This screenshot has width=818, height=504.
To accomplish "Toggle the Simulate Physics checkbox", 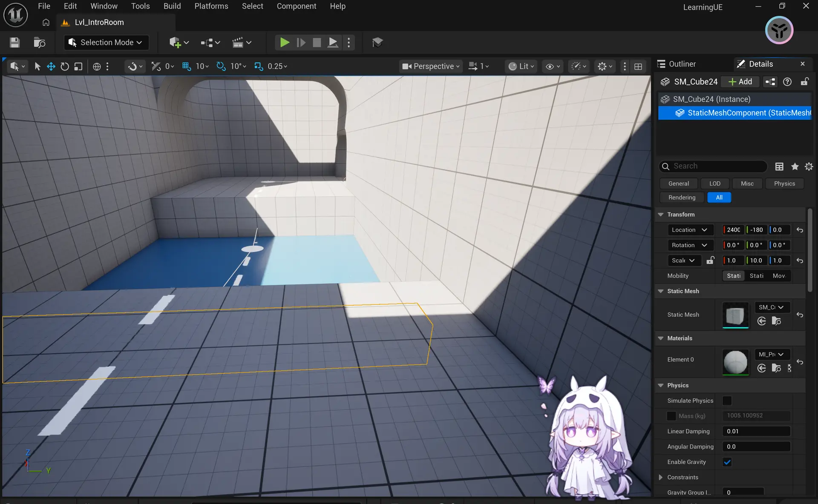I will point(727,401).
